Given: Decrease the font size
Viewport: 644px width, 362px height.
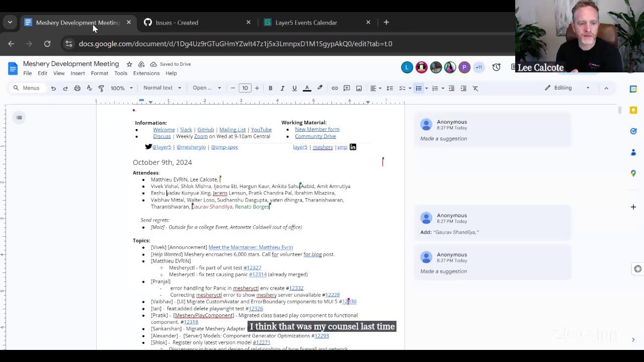Looking at the screenshot, I should (x=233, y=88).
